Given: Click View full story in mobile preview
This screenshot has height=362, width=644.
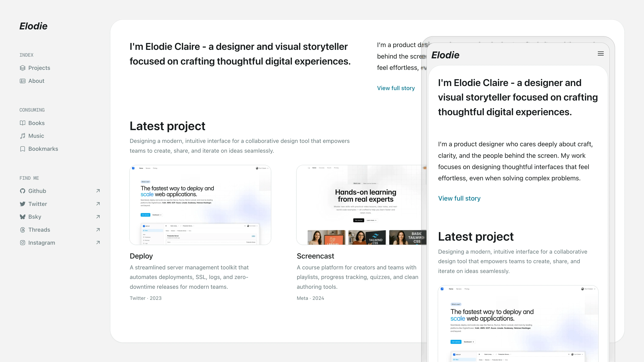Looking at the screenshot, I should 459,198.
